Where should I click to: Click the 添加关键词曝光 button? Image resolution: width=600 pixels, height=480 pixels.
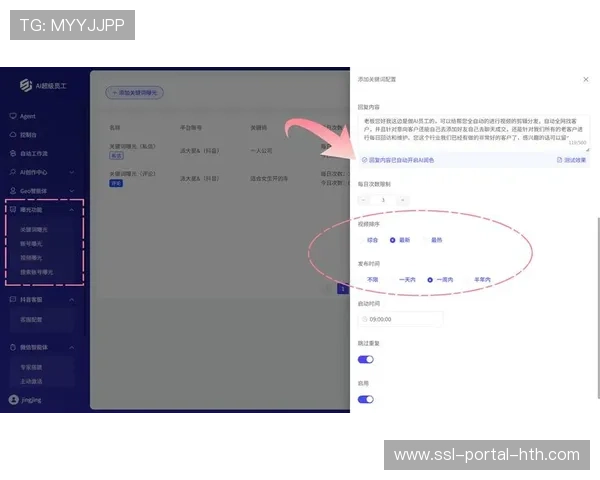(134, 93)
